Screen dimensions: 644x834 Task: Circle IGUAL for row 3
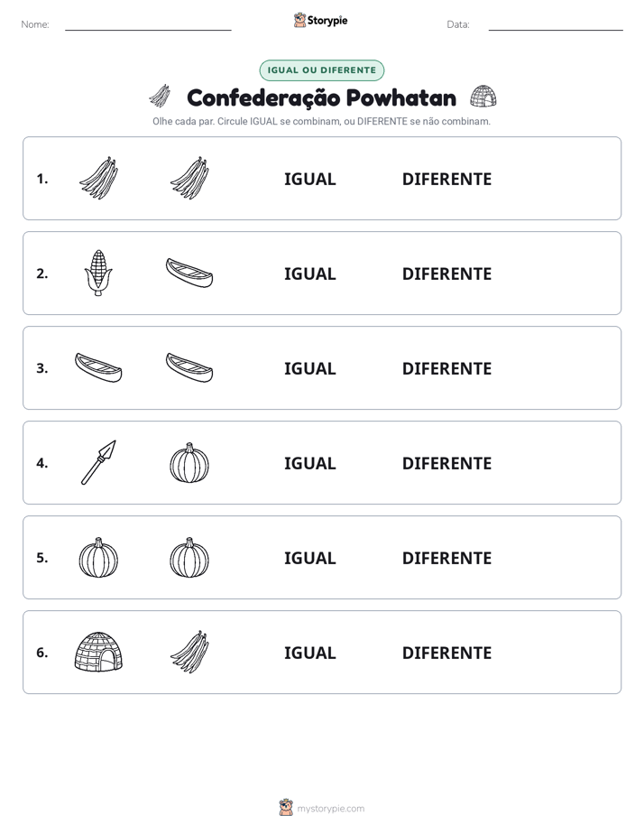309,368
